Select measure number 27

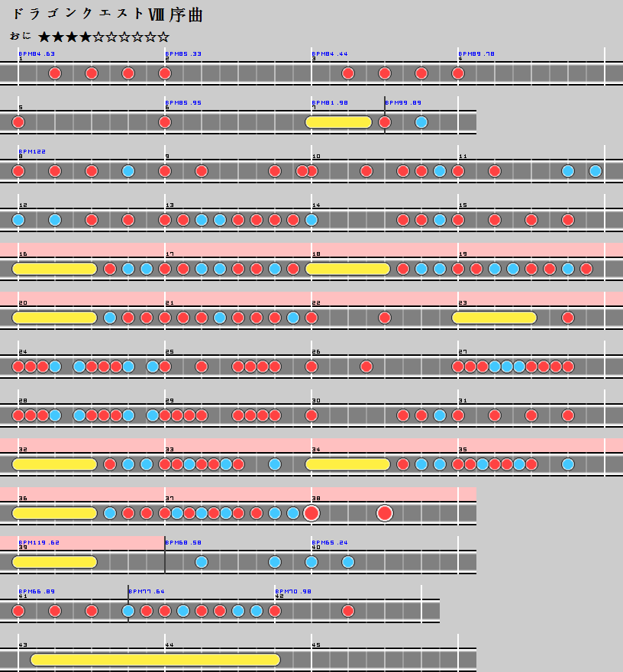point(463,352)
